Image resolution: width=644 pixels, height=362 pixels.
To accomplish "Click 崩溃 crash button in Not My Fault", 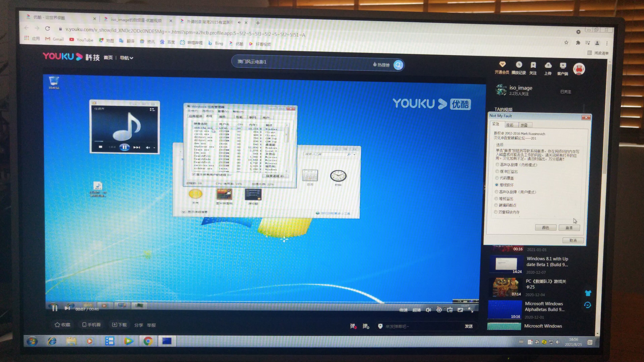I will tap(569, 228).
